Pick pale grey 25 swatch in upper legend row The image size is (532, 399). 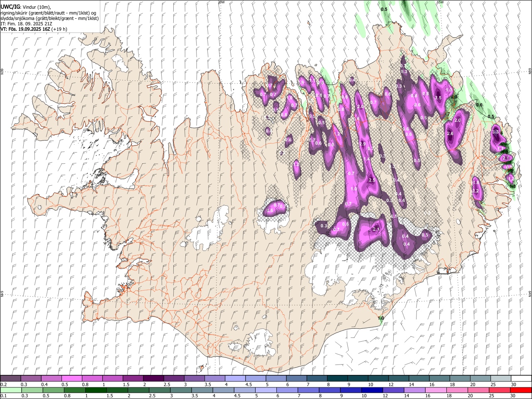click(500, 379)
